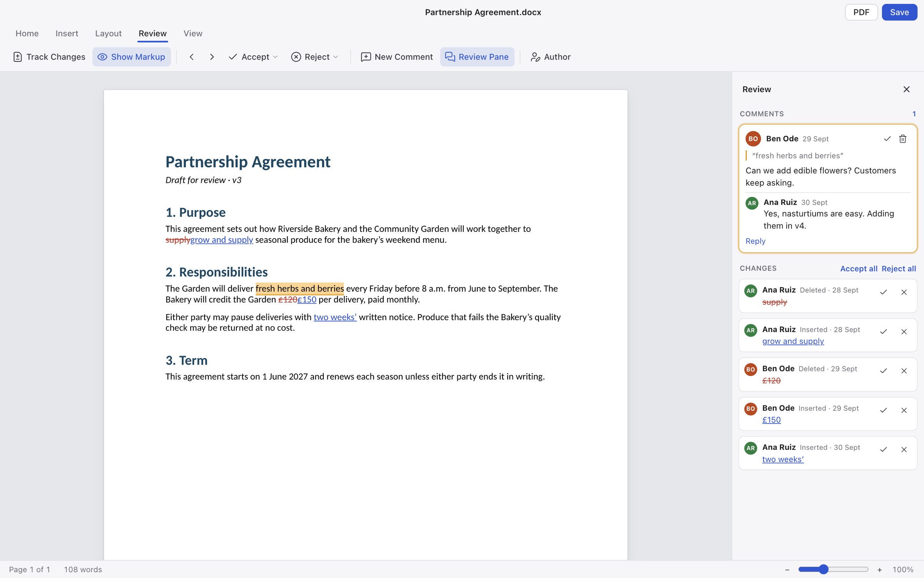Click the Reject button label
This screenshot has width=924, height=578.
pos(317,57)
